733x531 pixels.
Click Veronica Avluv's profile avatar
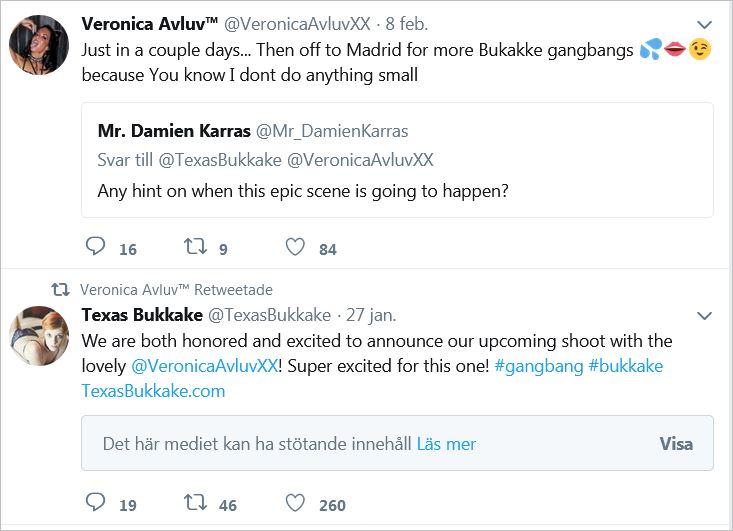pos(38,45)
